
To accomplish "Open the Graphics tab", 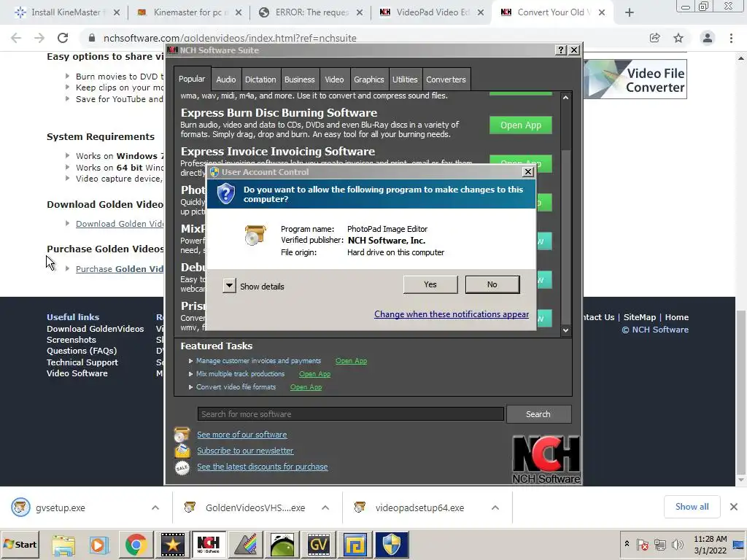I will pyautogui.click(x=368, y=79).
